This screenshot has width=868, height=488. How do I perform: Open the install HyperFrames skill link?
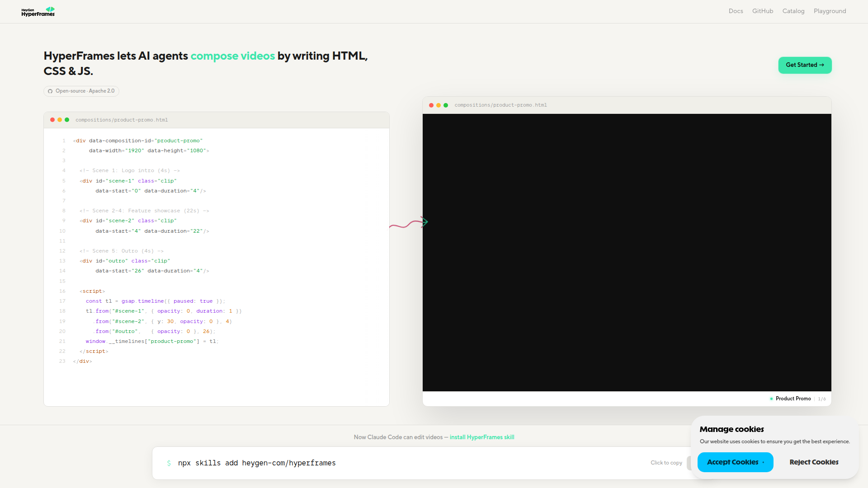482,437
